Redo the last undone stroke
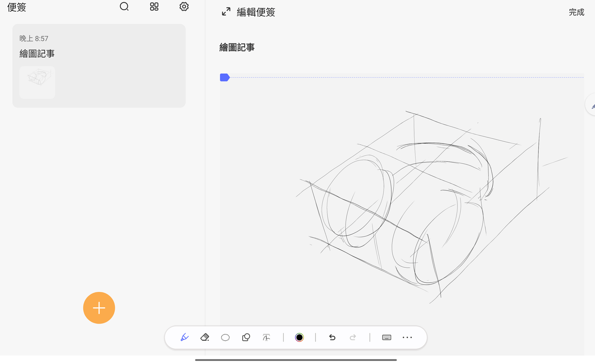595x364 pixels. (353, 338)
